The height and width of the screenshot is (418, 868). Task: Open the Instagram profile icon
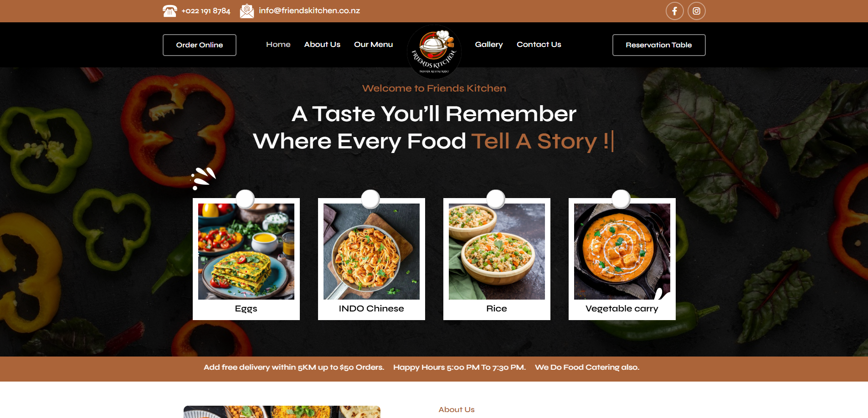[696, 11]
